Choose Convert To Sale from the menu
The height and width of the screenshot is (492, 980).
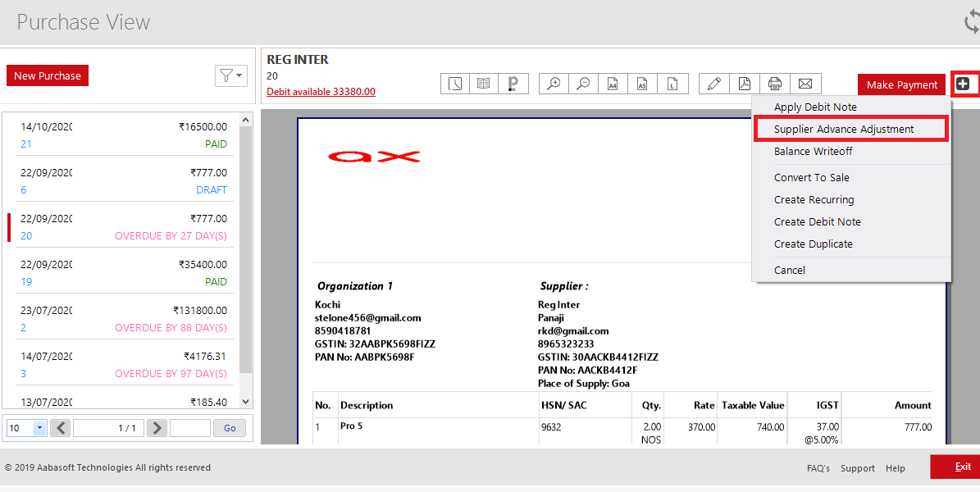click(812, 177)
